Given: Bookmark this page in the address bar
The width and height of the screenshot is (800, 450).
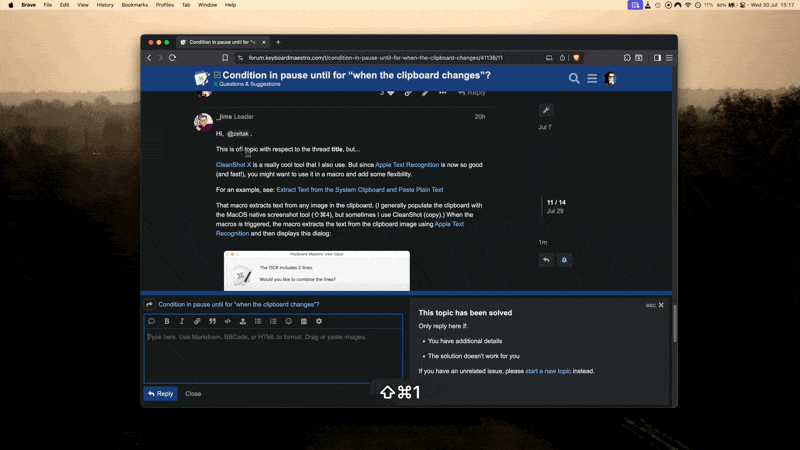Looking at the screenshot, I should [x=225, y=58].
